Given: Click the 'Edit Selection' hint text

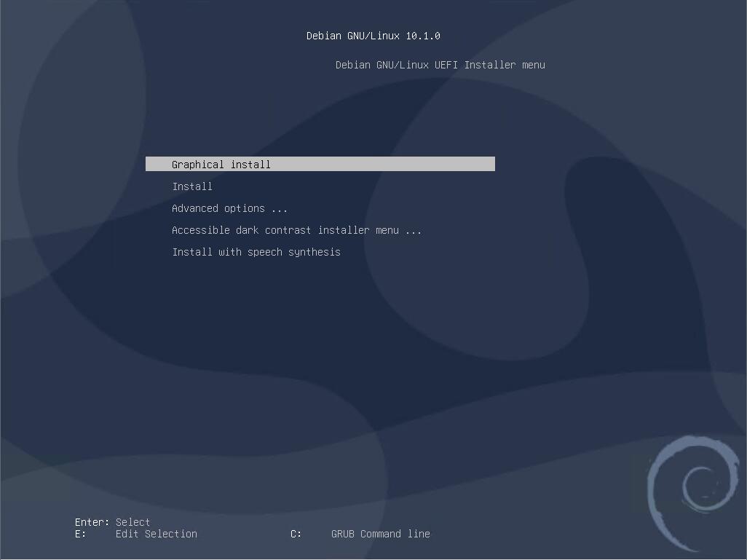Looking at the screenshot, I should tap(156, 534).
